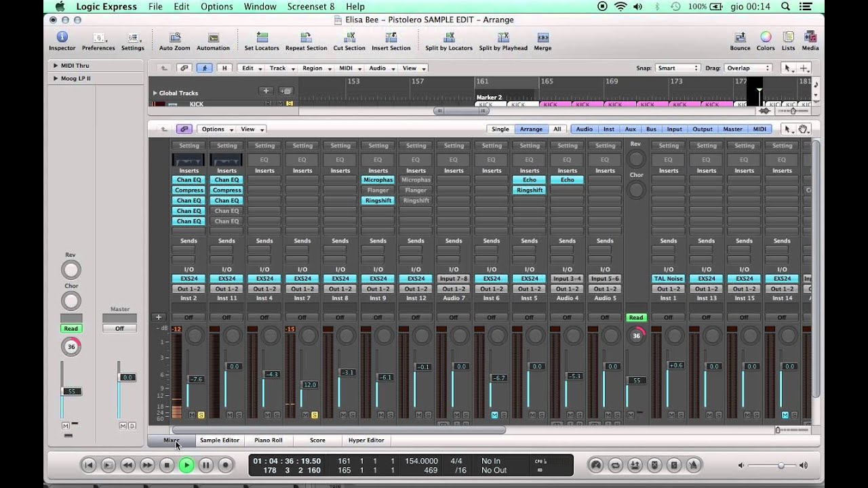Open the mixer's View dropdown menu
The width and height of the screenshot is (868, 488).
tap(252, 129)
